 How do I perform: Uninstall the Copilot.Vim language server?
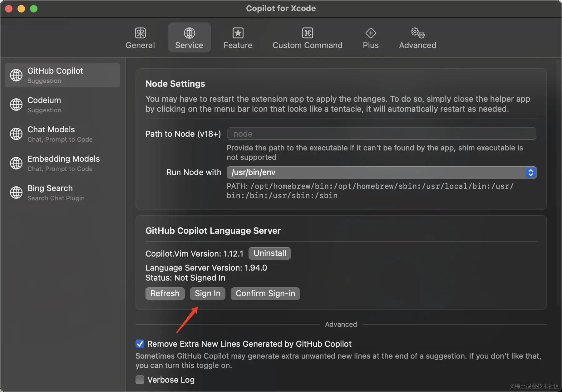[x=269, y=253]
